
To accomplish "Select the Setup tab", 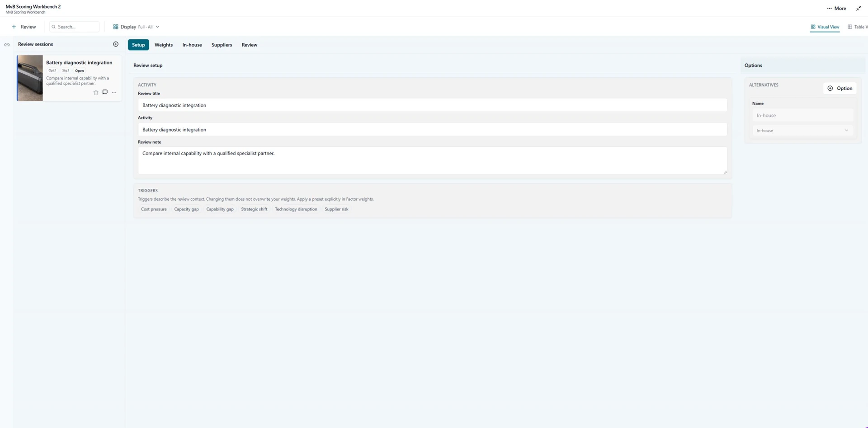I will [x=138, y=45].
